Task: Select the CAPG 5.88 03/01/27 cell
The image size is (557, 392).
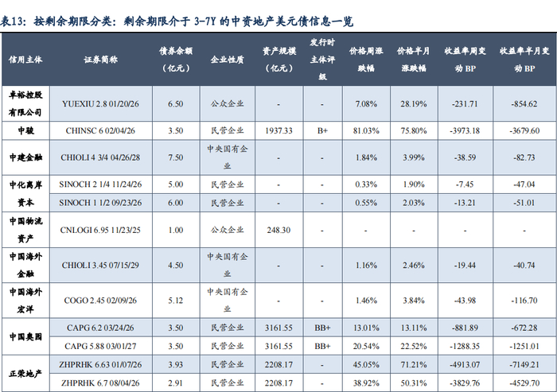Action: click(x=100, y=346)
